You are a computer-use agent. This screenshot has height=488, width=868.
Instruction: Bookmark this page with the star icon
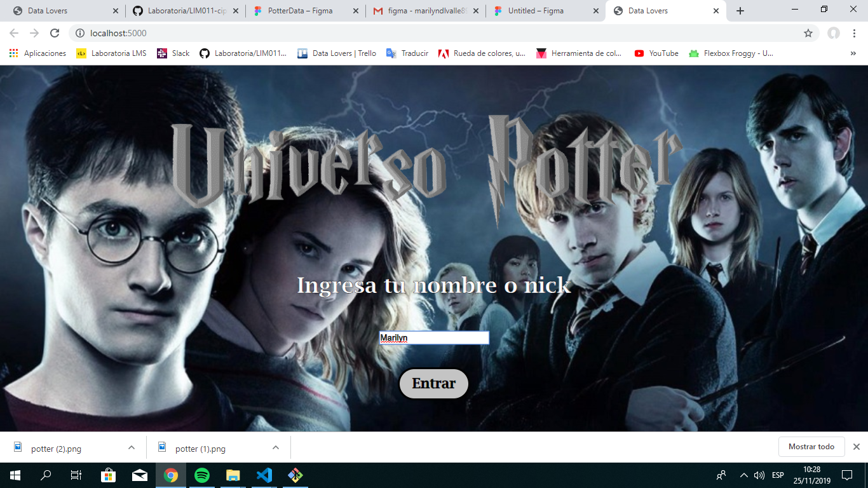click(x=808, y=33)
